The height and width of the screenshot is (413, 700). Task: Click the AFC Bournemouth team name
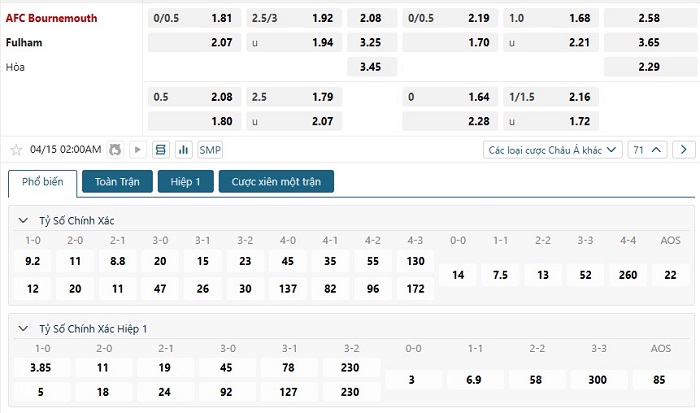[45, 18]
